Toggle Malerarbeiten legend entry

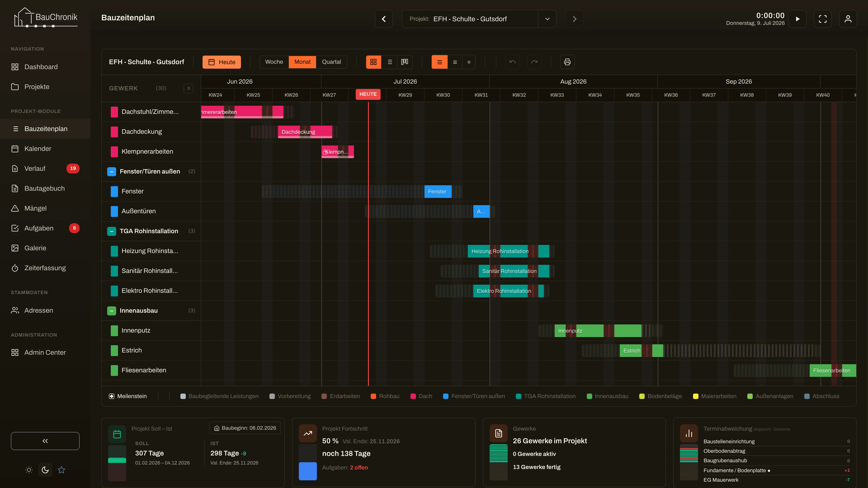[x=714, y=396]
